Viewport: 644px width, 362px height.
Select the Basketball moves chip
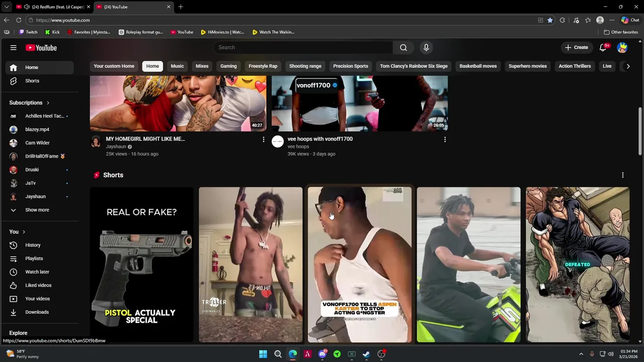[x=478, y=66]
